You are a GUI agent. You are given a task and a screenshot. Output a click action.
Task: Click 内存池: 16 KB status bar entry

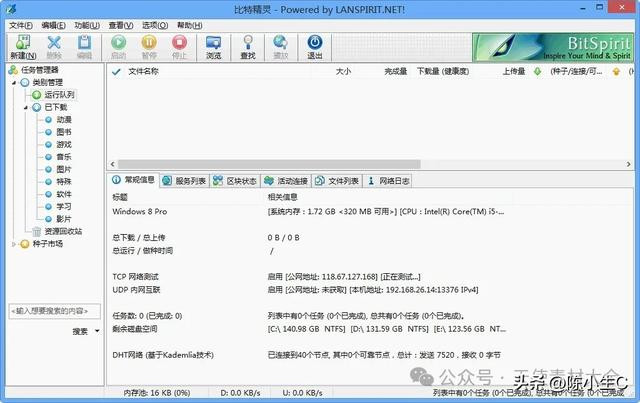click(x=157, y=393)
